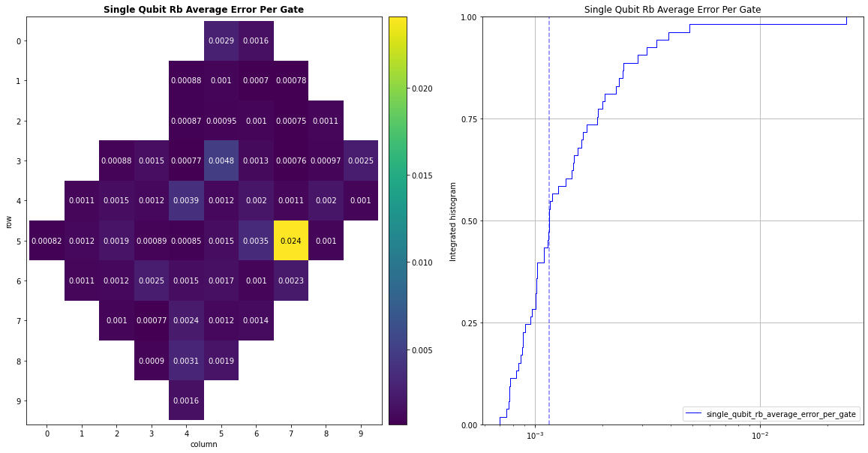Click the 'Integrated histogram' y-axis label
Screen dimensions: 868x453
452,221
